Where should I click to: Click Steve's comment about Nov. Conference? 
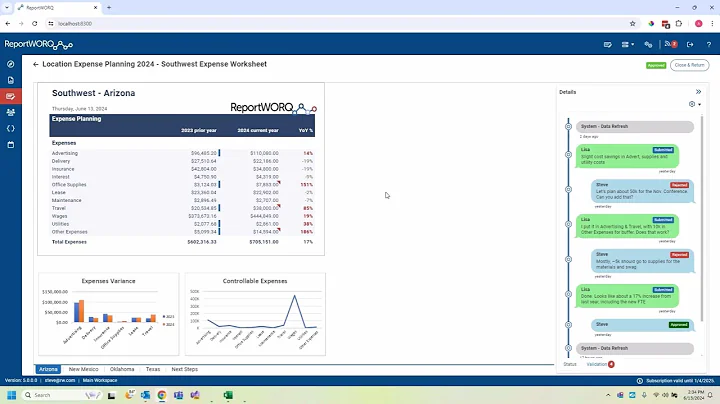tap(642, 191)
